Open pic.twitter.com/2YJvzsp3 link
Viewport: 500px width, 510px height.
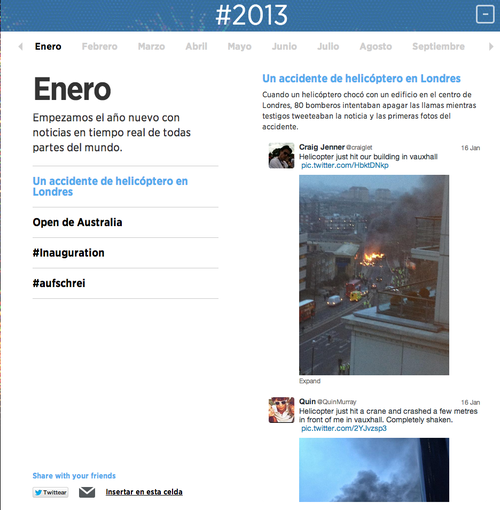pos(344,428)
